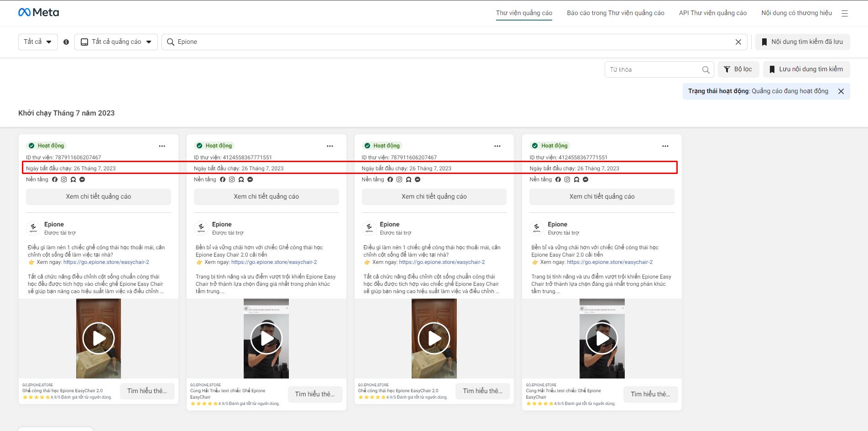Clear the Epione search text
The image size is (868, 431).
[738, 42]
